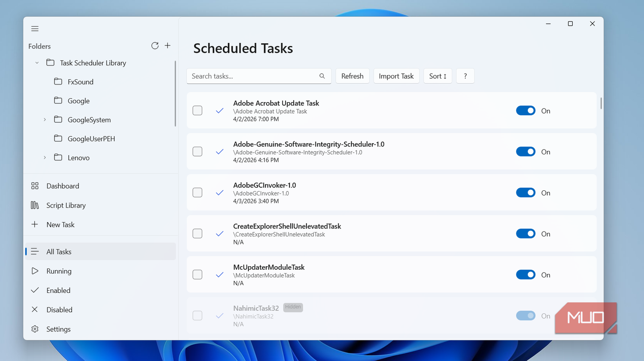
Task: Expand the Lenovo folder
Action: [x=45, y=157]
